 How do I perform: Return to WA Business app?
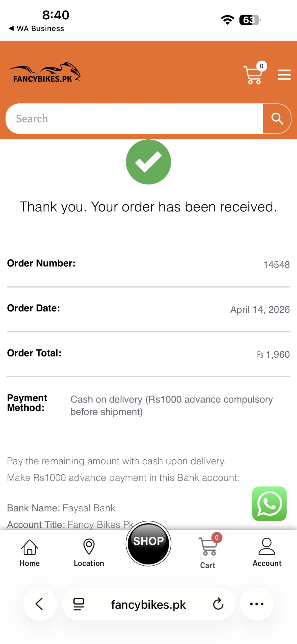pyautogui.click(x=36, y=28)
